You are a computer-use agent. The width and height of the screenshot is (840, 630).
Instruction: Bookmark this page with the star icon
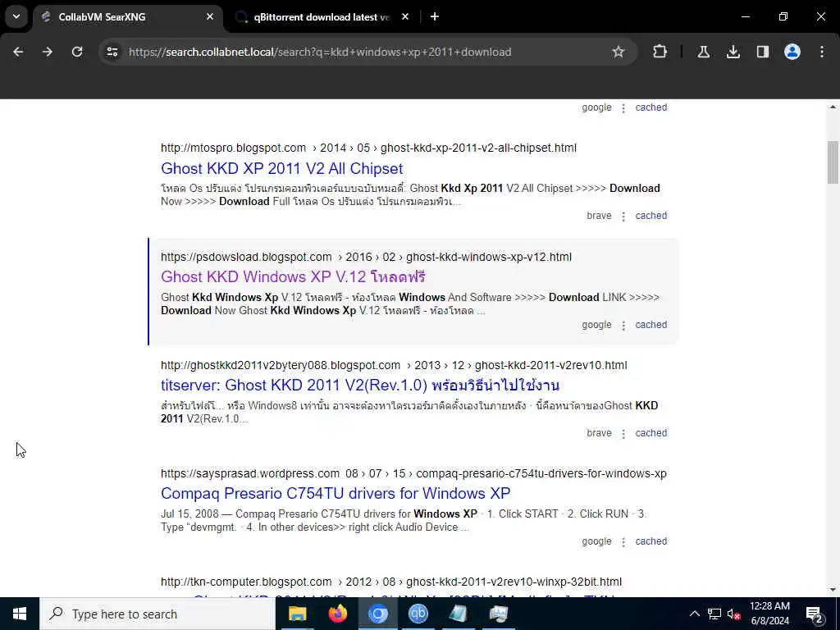coord(619,52)
